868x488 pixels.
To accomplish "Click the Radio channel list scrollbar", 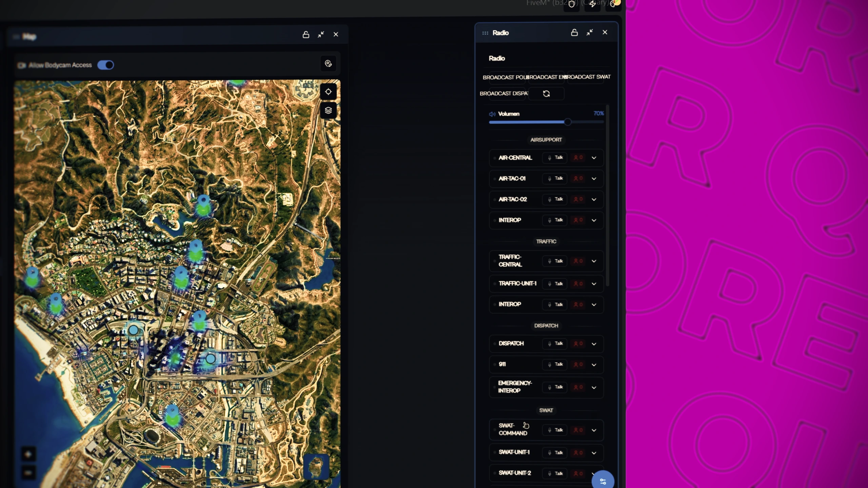I will 607,196.
